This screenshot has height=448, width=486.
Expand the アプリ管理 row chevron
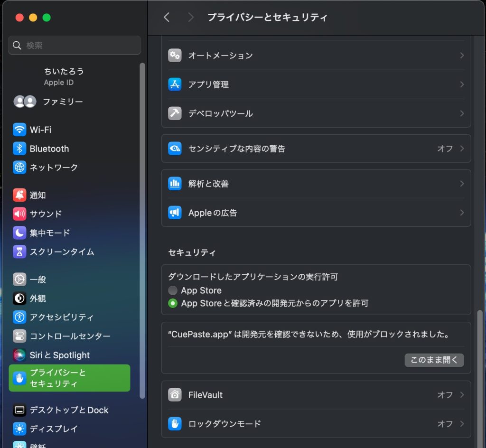pyautogui.click(x=462, y=84)
